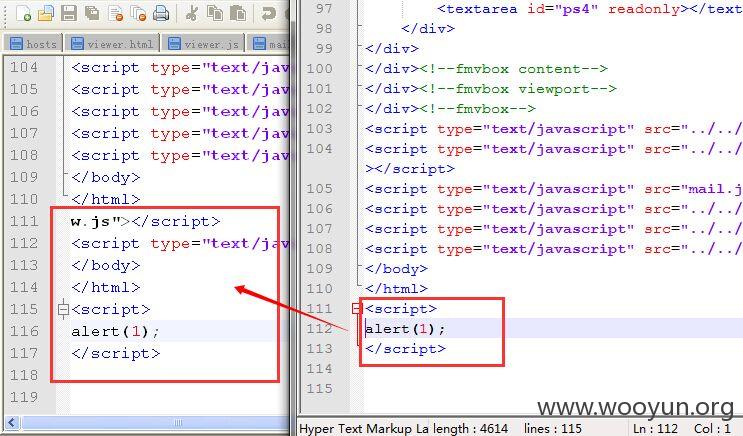
Task: Open a file using the folder icon
Action: [x=46, y=13]
